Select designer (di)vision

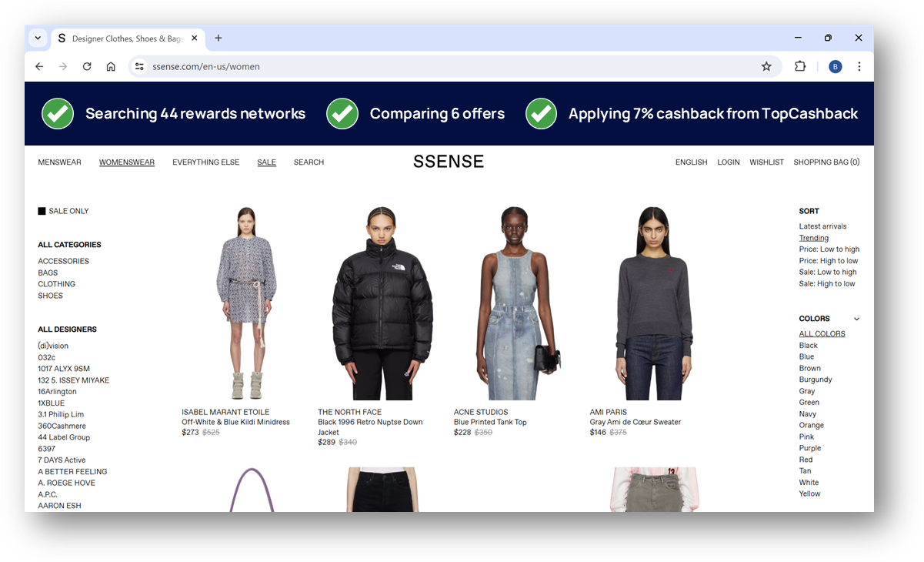(x=53, y=346)
